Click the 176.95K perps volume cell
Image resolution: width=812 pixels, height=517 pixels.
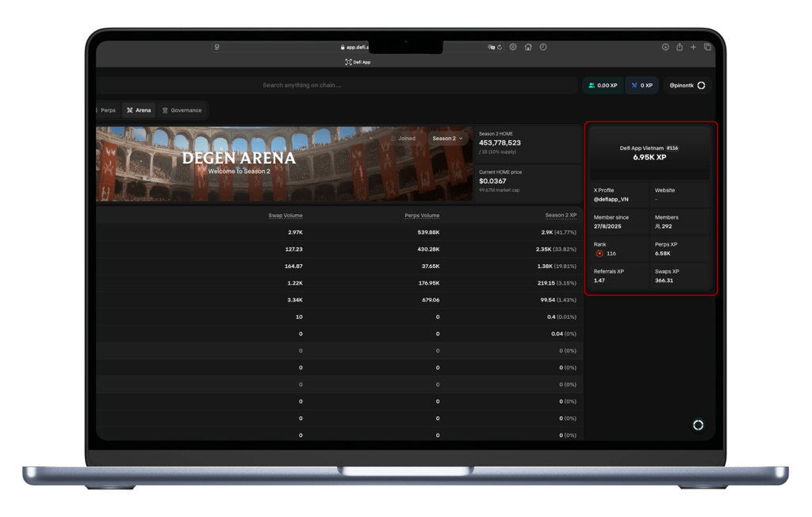click(x=429, y=283)
